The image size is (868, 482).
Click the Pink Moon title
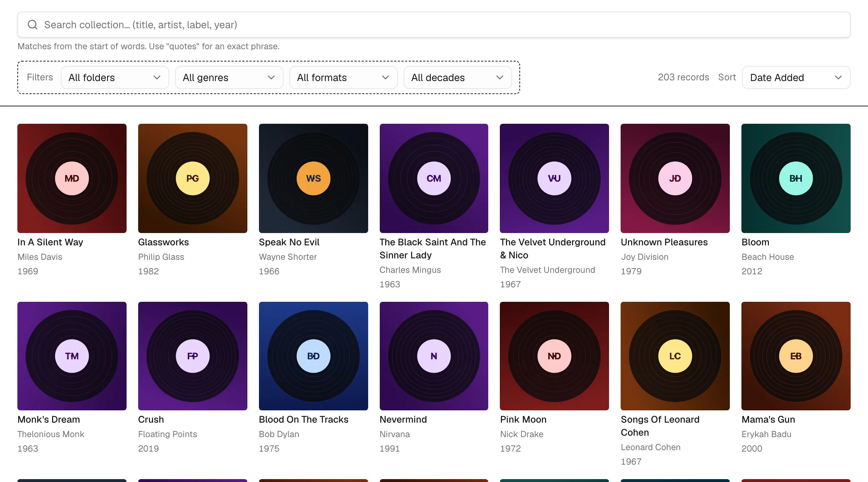(523, 419)
